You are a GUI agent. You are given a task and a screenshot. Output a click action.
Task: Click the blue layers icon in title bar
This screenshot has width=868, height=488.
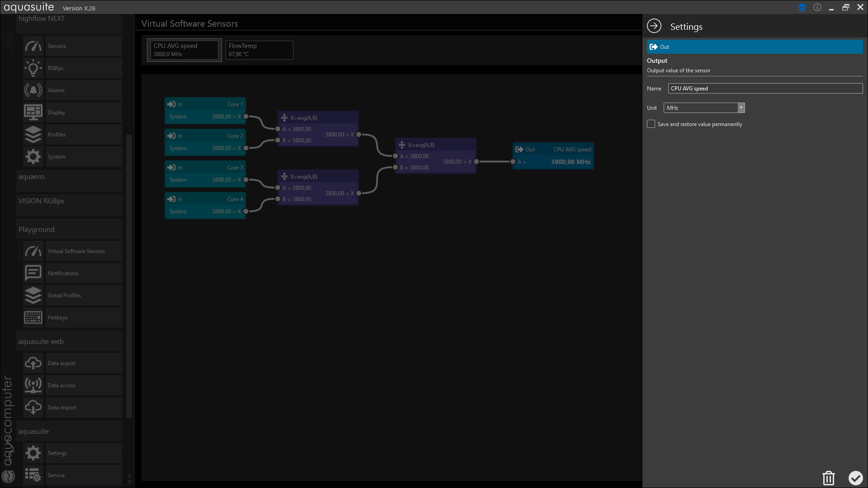tap(802, 8)
